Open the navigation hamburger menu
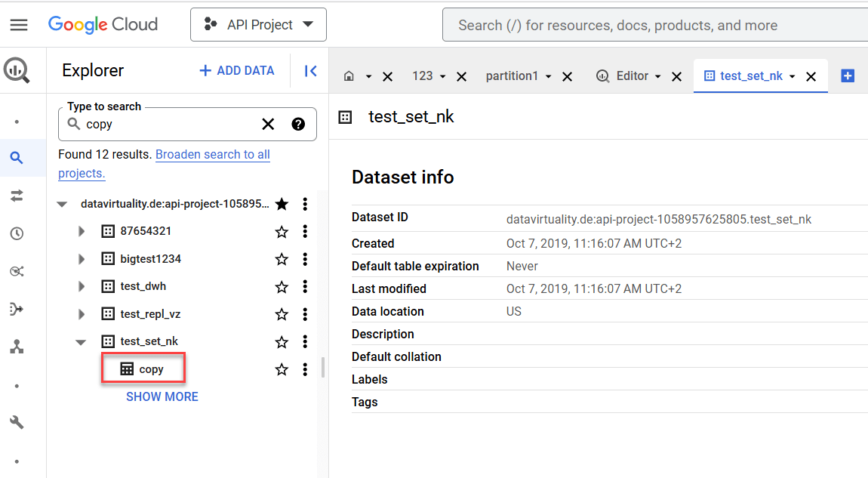Viewport: 868px width, 478px height. tap(19, 24)
